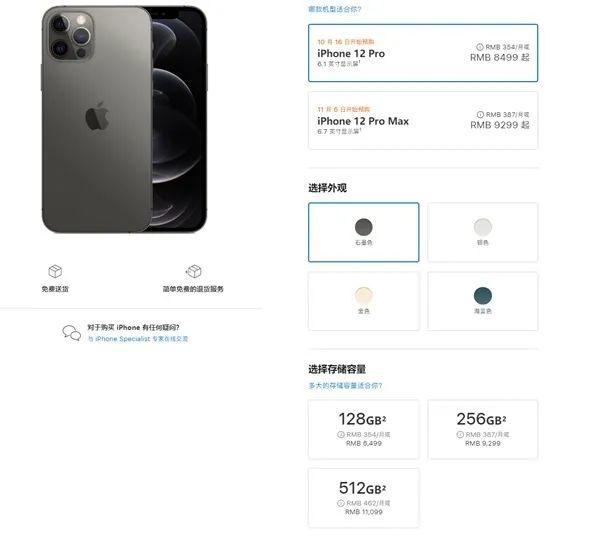Open the storage capacity help link
600x538 pixels.
coord(345,386)
